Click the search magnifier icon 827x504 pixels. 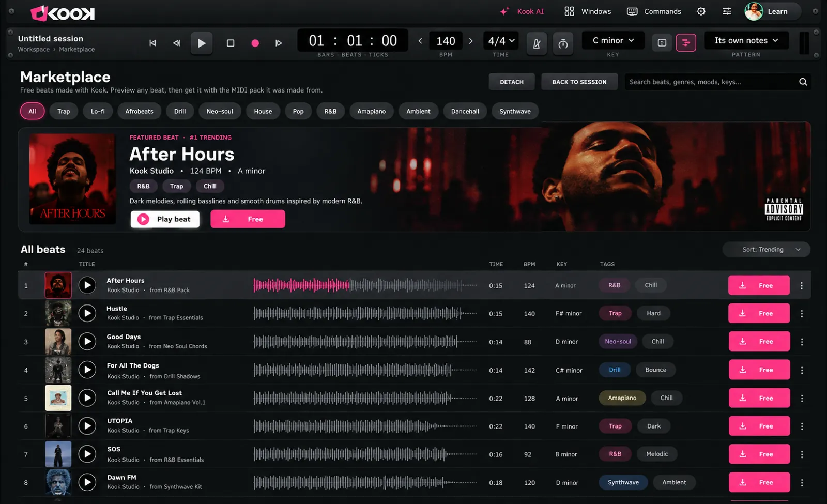point(803,82)
